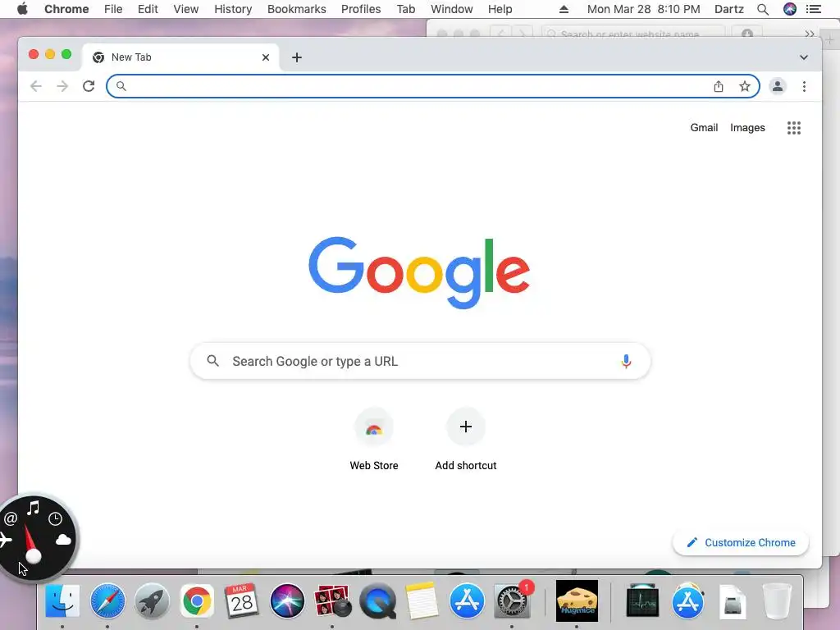
Task: Expand the tab search chevron
Action: point(804,57)
